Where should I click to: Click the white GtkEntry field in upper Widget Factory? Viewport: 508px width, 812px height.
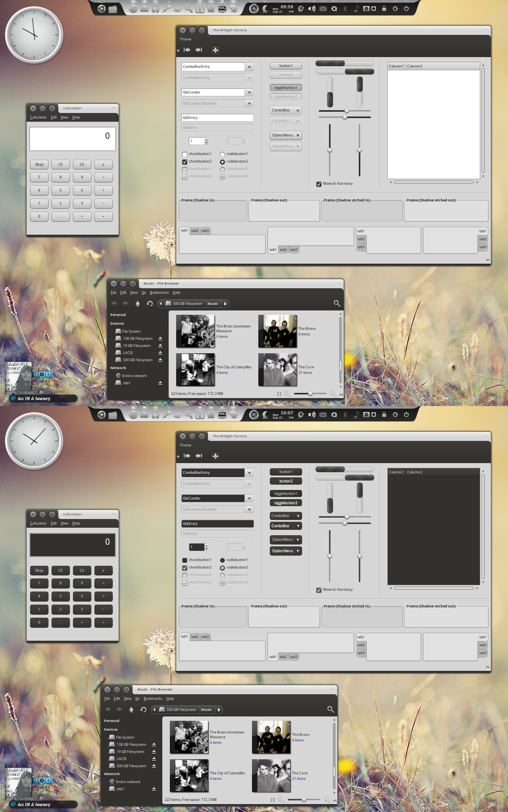tap(217, 118)
